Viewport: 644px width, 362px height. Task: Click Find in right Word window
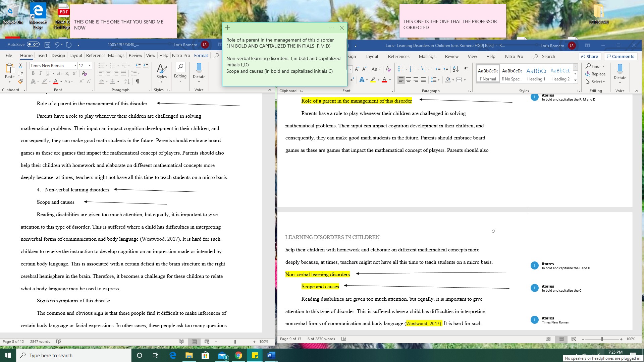593,66
